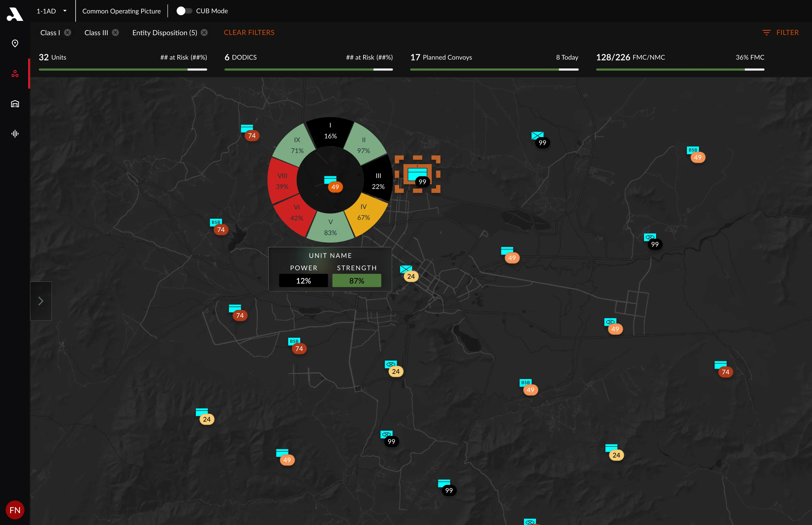The width and height of the screenshot is (812, 525).
Task: Select the unit marker scored 74 at far right
Action: pos(724,370)
